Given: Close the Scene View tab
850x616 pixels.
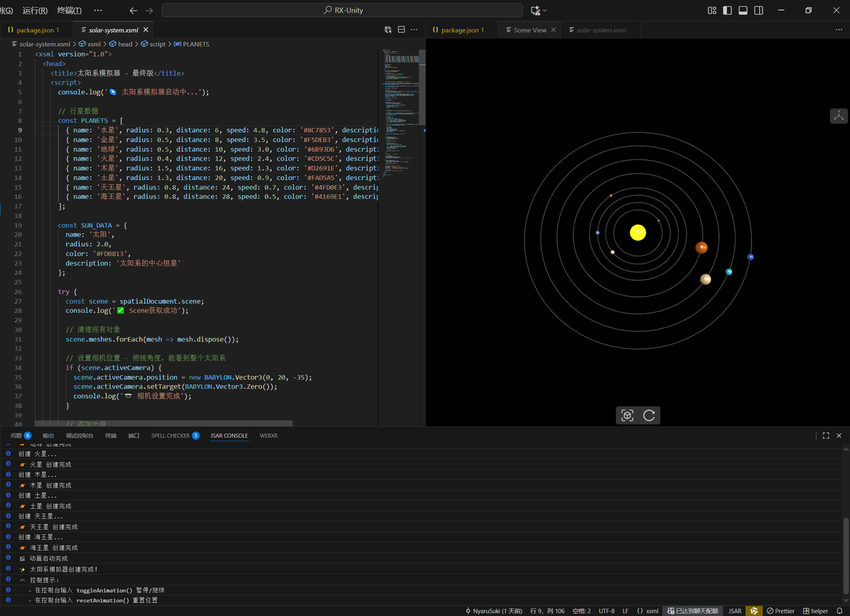Looking at the screenshot, I should coord(554,30).
